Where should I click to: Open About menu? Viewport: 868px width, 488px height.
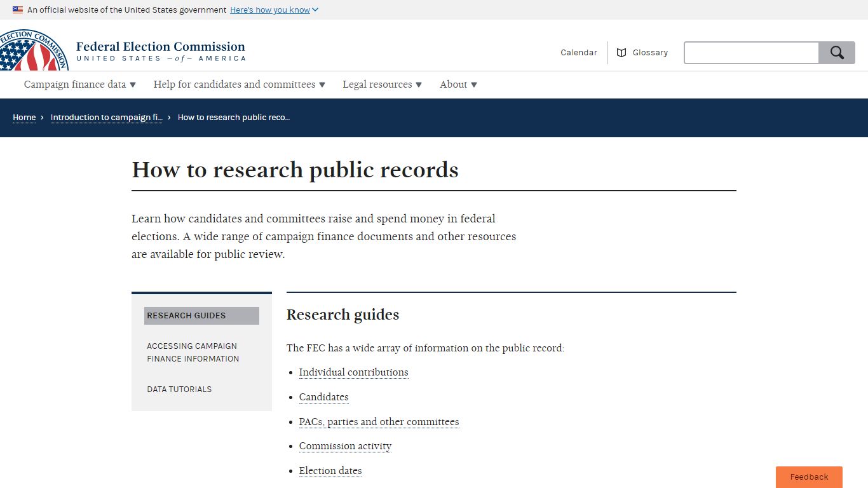(x=458, y=85)
